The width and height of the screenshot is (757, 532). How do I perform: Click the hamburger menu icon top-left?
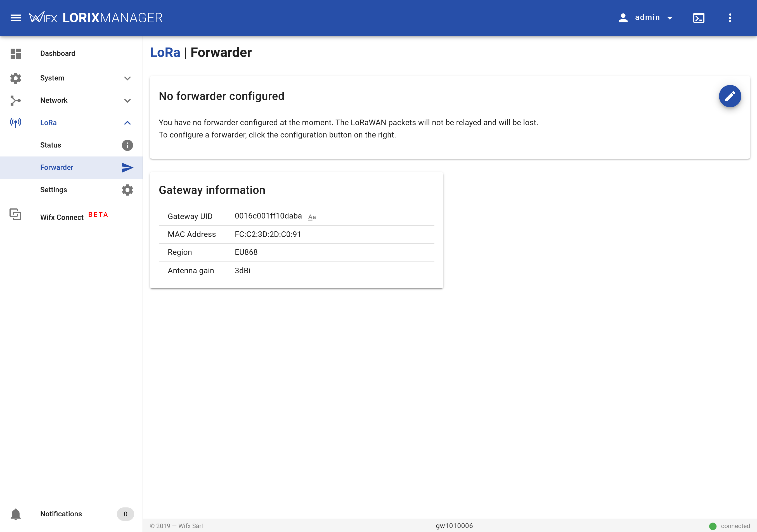pyautogui.click(x=16, y=18)
